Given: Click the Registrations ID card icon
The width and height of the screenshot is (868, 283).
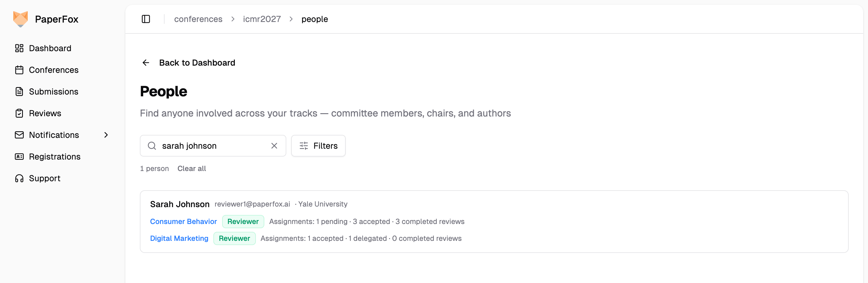Looking at the screenshot, I should [19, 157].
